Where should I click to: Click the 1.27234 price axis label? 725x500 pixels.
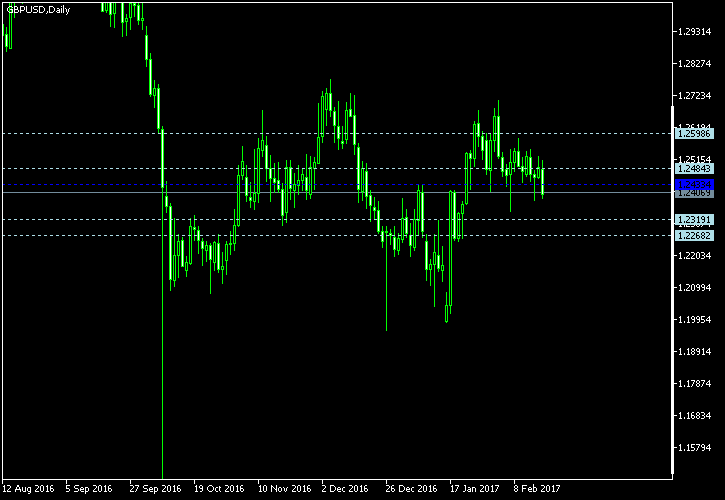click(694, 95)
